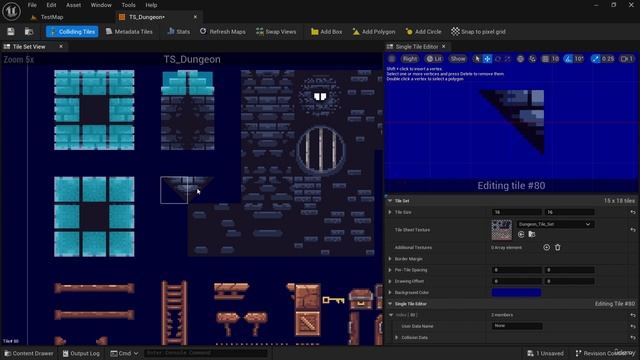Collapse the Single Tile Editor section
This screenshot has width=640, height=360.
pyautogui.click(x=390, y=304)
